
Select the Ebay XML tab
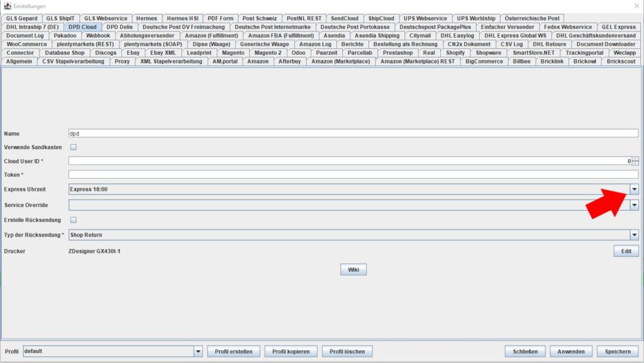163,53
